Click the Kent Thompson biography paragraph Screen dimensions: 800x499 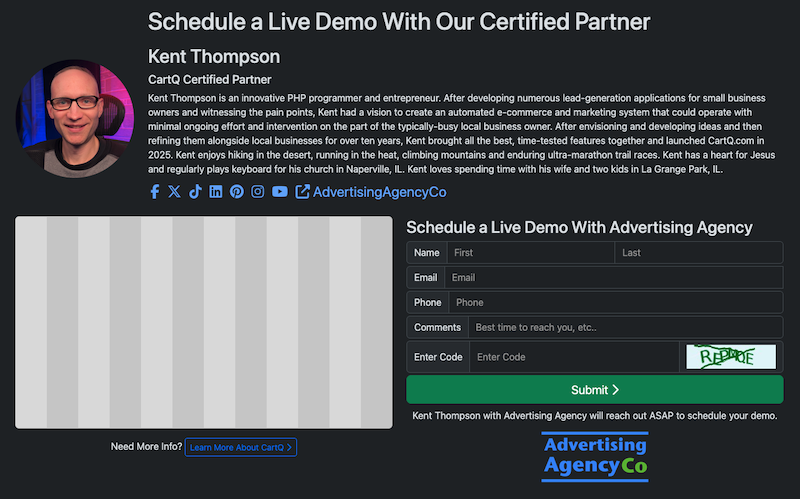pyautogui.click(x=462, y=134)
